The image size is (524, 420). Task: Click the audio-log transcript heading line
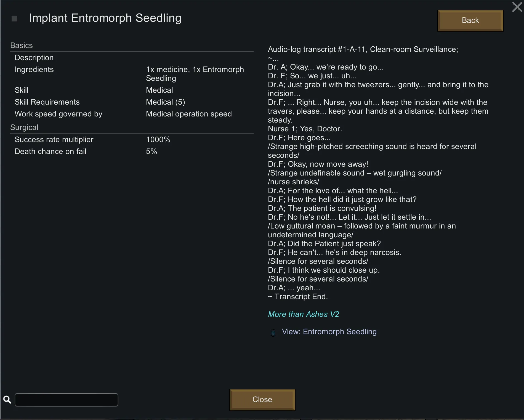coord(363,49)
